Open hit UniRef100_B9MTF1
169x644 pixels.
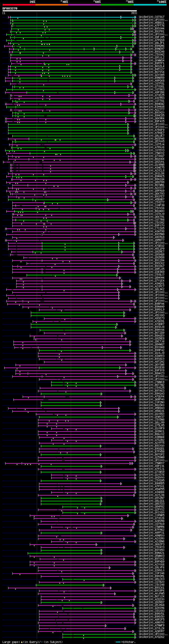point(152,63)
